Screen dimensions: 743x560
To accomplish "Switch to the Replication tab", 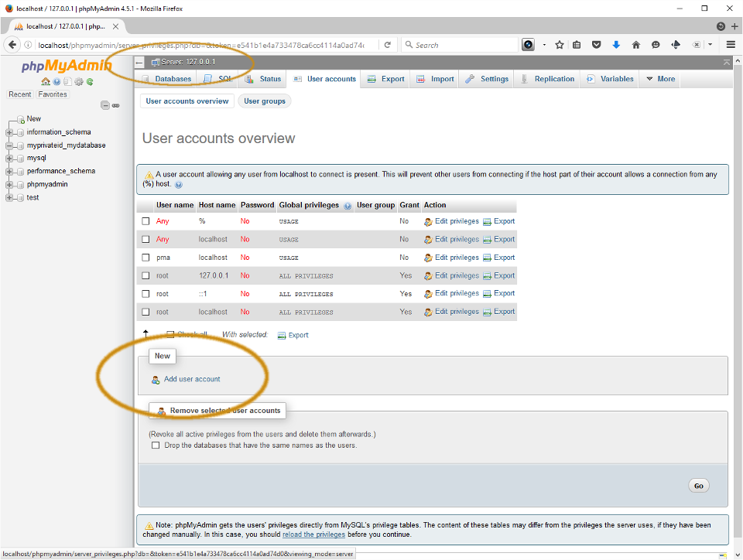I will point(548,79).
